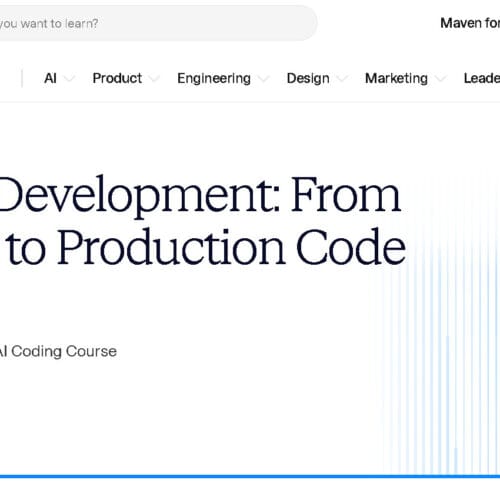
Task: Expand the chevron next to Marketing
Action: click(440, 79)
